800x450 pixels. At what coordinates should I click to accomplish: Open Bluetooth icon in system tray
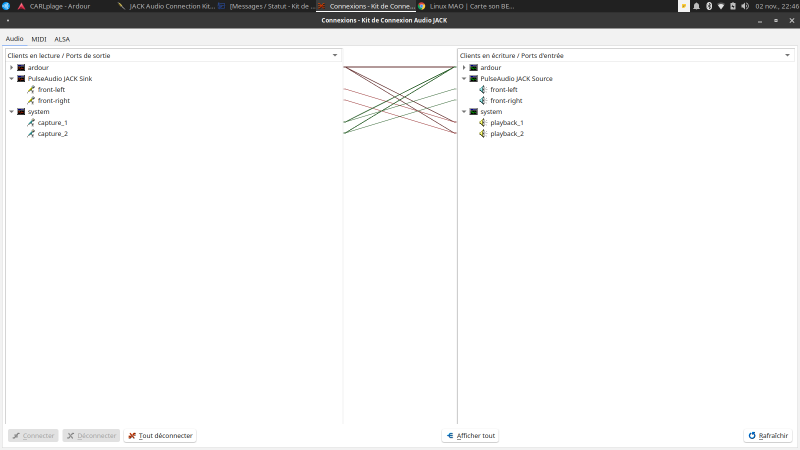coord(709,6)
